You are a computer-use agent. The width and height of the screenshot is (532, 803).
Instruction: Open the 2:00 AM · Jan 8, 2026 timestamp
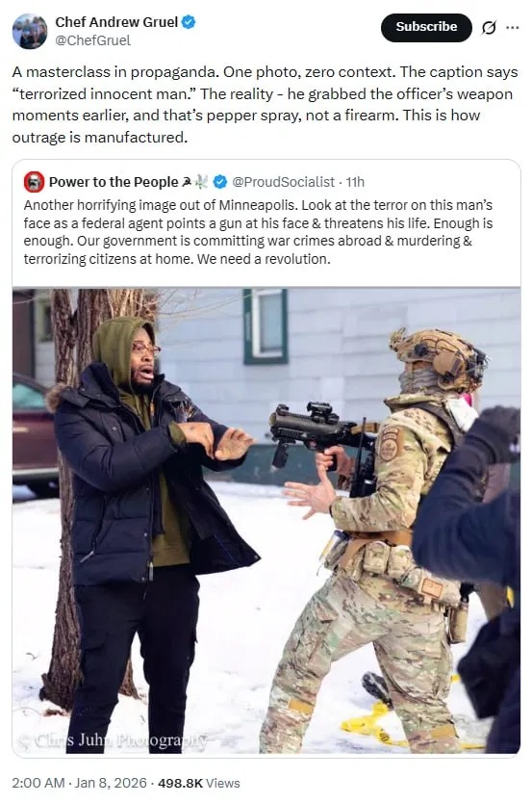click(79, 783)
